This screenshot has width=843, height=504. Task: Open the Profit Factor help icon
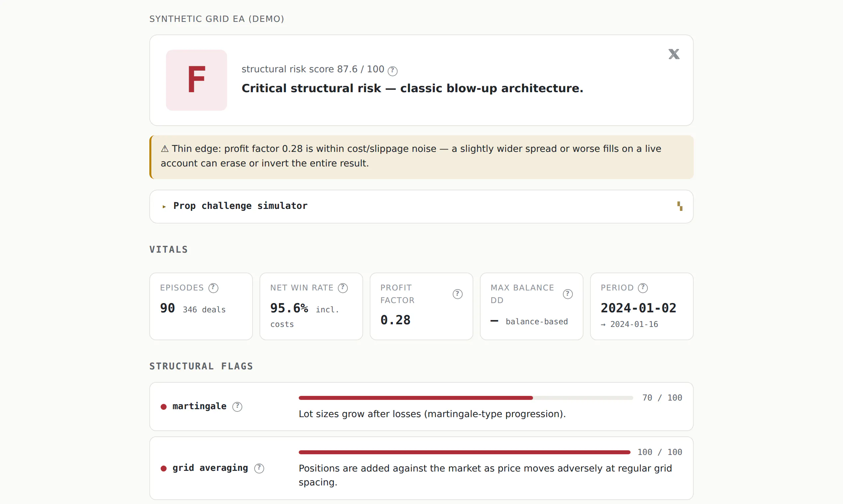pos(458,294)
